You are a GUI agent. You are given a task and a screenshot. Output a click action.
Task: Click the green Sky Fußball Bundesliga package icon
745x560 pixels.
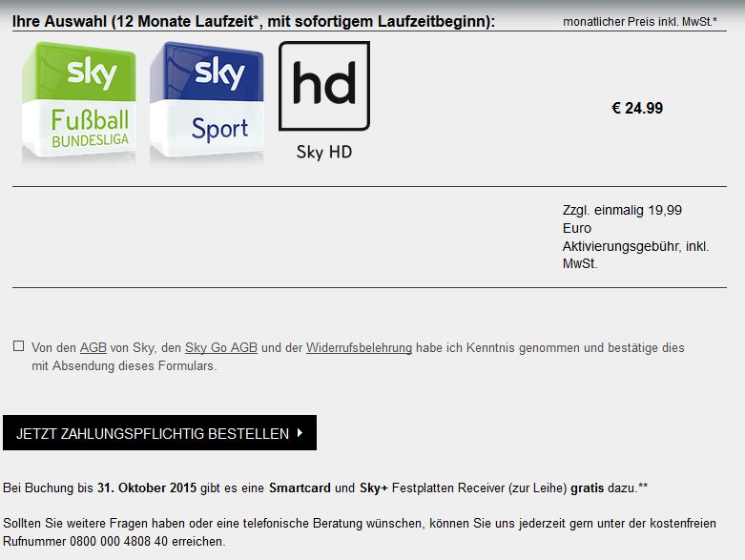coord(79,102)
